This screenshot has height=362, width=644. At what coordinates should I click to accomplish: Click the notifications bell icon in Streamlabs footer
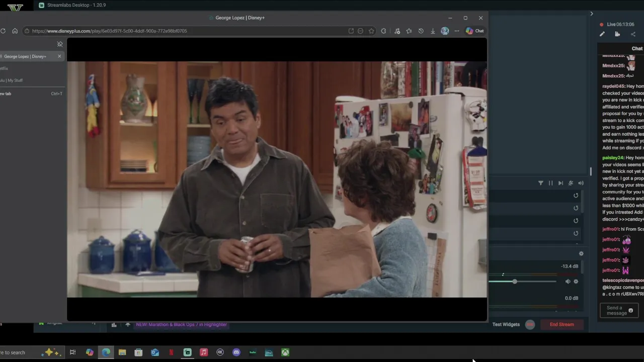tap(128, 325)
